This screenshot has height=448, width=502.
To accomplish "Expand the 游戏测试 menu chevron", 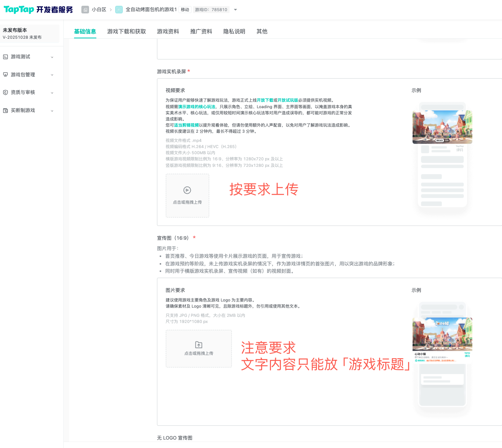I will (52, 57).
